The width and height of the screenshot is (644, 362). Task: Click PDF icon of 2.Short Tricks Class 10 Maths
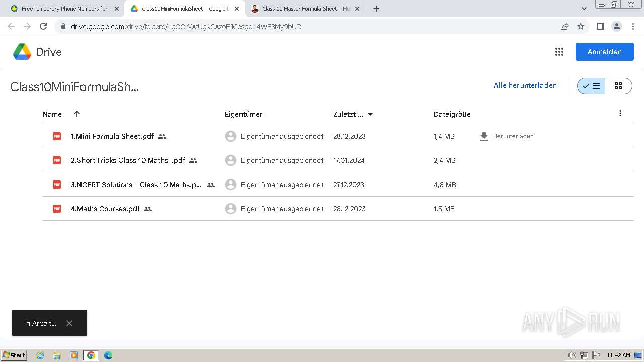click(57, 160)
